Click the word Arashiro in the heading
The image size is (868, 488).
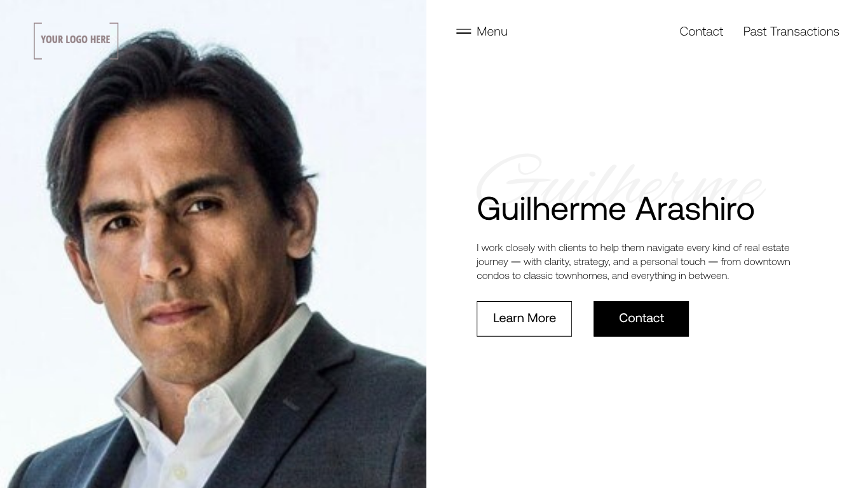click(x=695, y=209)
